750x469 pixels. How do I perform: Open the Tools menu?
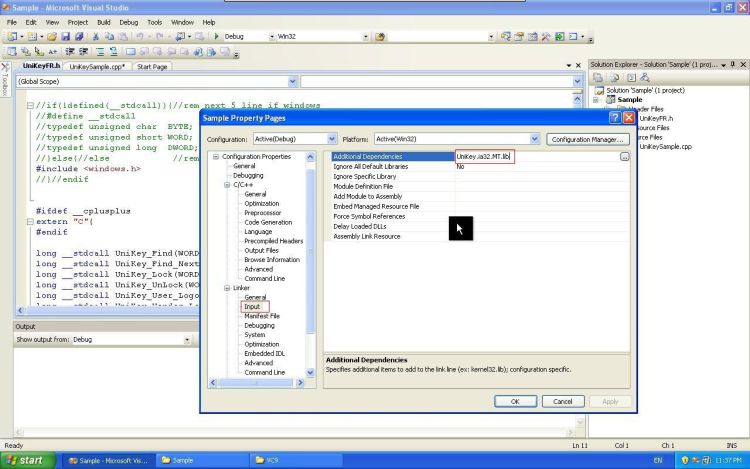(x=154, y=22)
